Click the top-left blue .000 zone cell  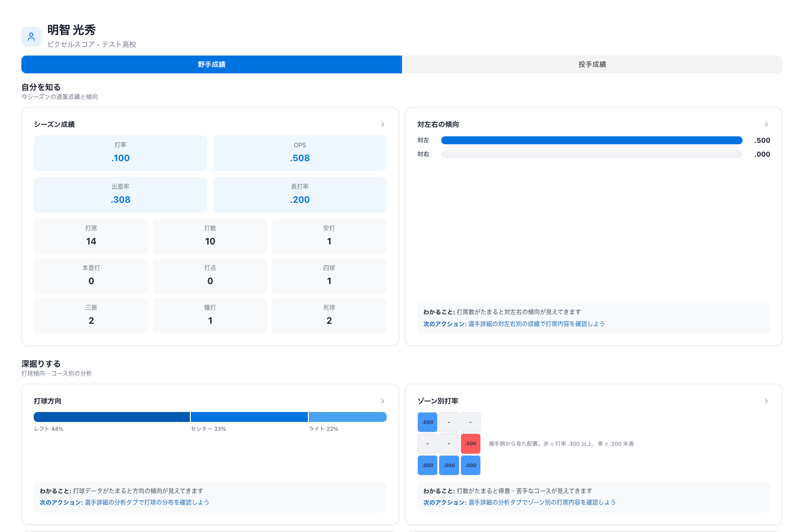point(427,422)
